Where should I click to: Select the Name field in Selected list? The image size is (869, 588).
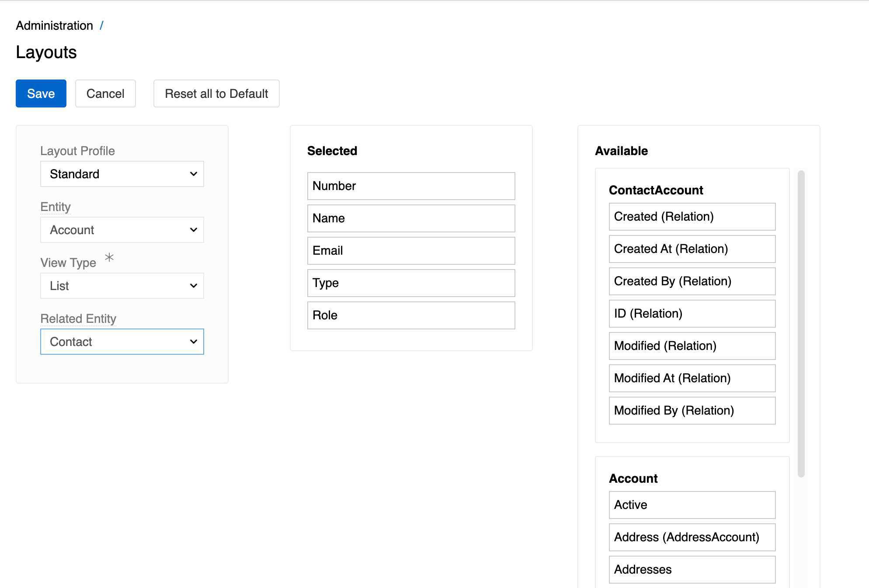click(x=410, y=218)
